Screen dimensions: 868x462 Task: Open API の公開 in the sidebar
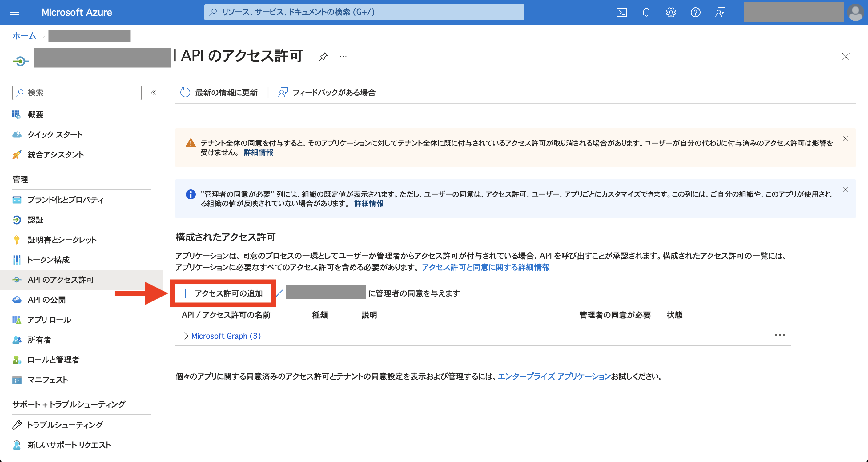[x=46, y=300]
